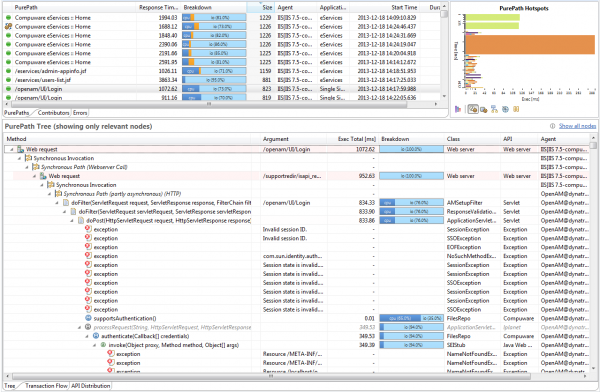Image resolution: width=600 pixels, height=392 pixels.
Task: Select the Tree tab
Action: 10,385
